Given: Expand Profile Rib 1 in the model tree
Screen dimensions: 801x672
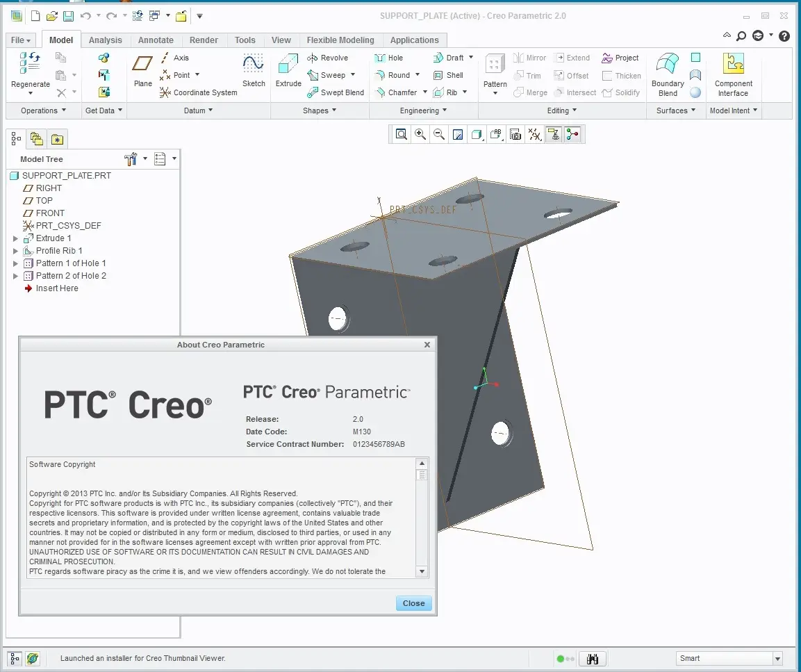Looking at the screenshot, I should click(15, 251).
